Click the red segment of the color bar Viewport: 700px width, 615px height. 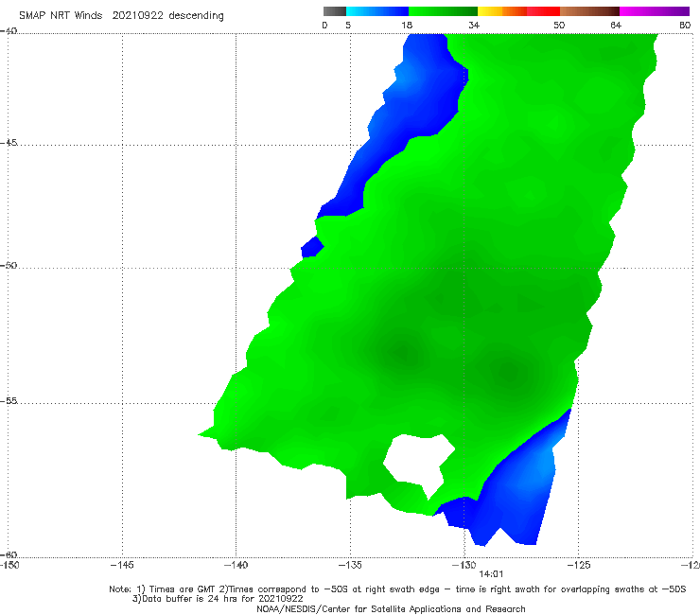[x=543, y=11]
